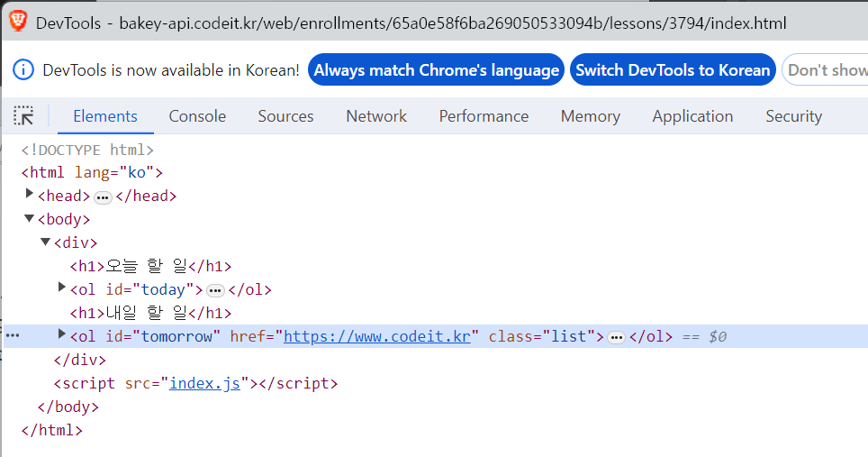
Task: Expand the ellipsis badge inside head tag
Action: (103, 197)
